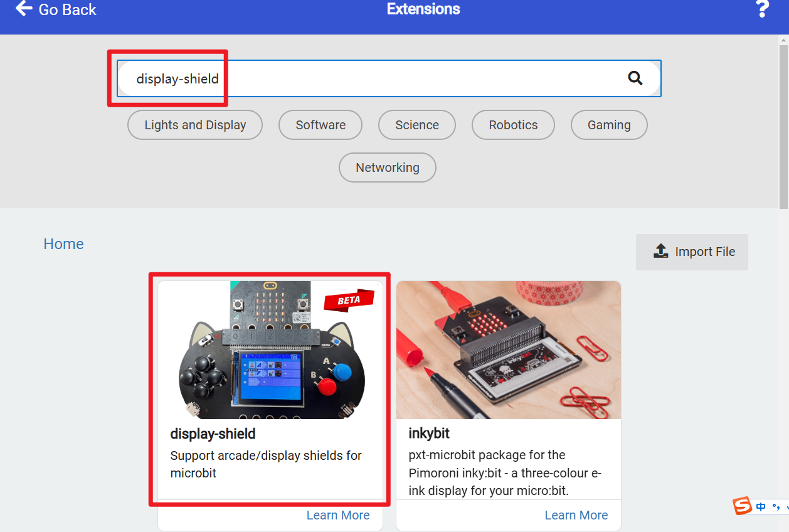Select the display-shield extension thumbnail
The image size is (789, 532).
[x=270, y=350]
